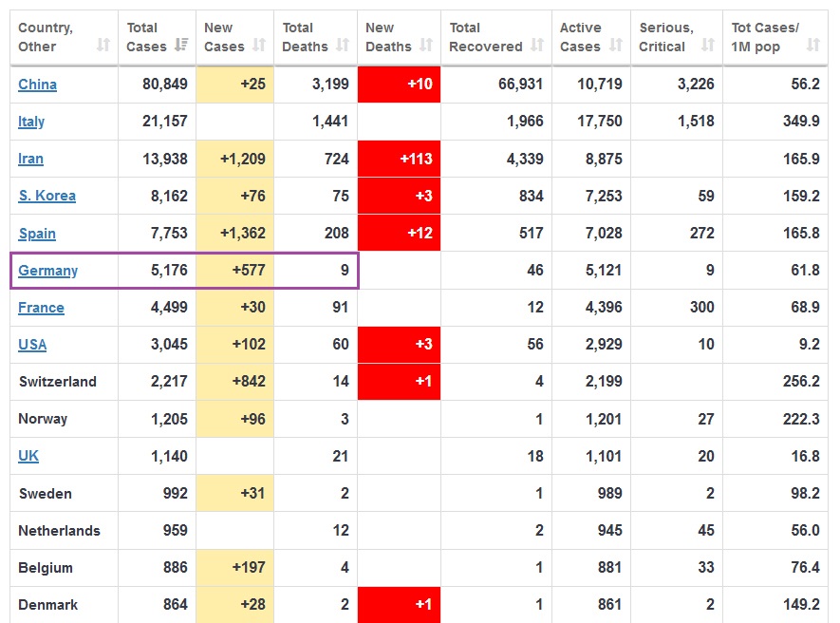Click the Germany link
This screenshot has width=840, height=623.
point(47,271)
